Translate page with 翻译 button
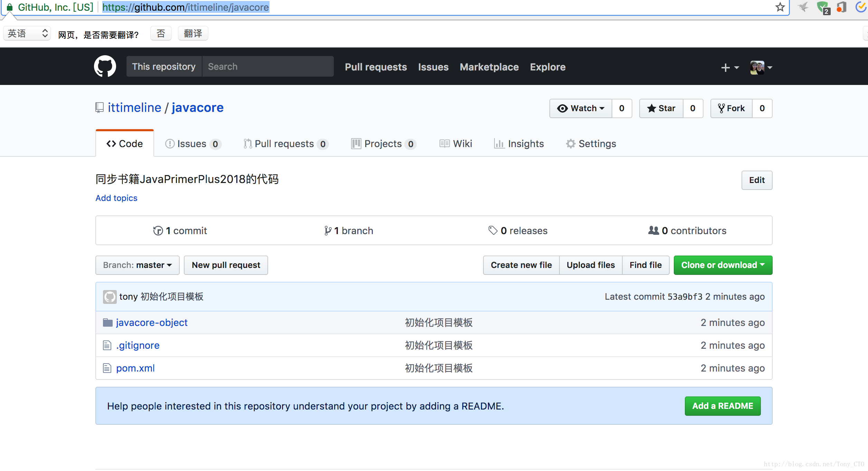The width and height of the screenshot is (868, 471). pyautogui.click(x=193, y=33)
